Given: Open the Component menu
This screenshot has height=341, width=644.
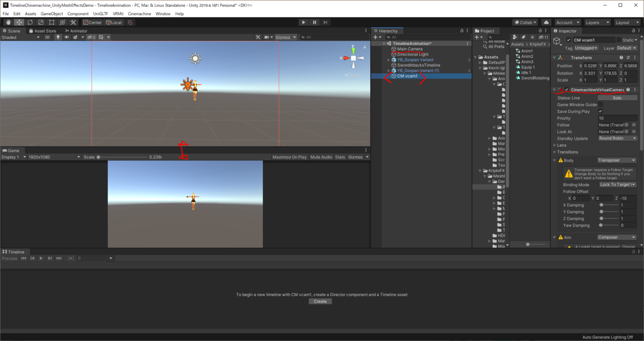Looking at the screenshot, I should (x=78, y=13).
